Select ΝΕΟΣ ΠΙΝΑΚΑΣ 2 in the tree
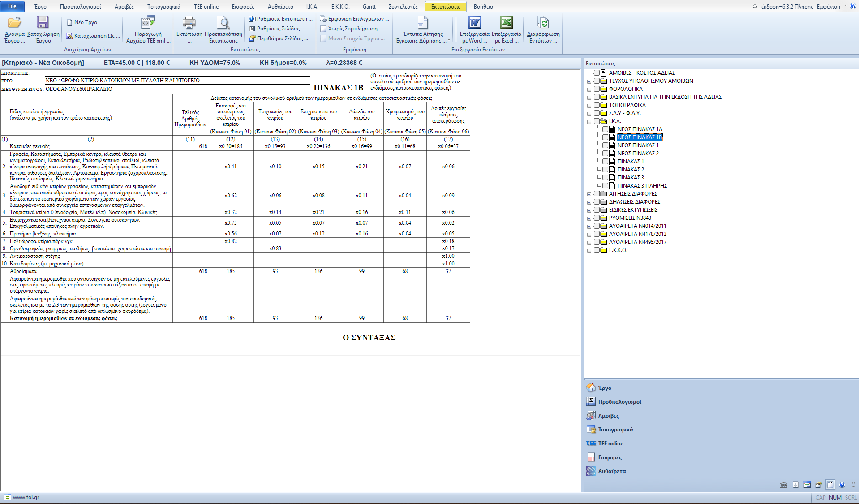 (638, 154)
